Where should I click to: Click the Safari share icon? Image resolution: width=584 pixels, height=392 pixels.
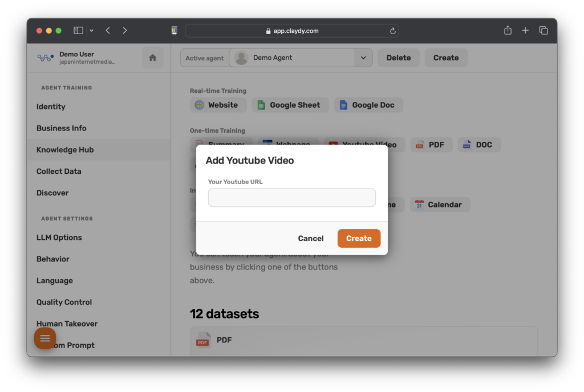click(x=508, y=31)
